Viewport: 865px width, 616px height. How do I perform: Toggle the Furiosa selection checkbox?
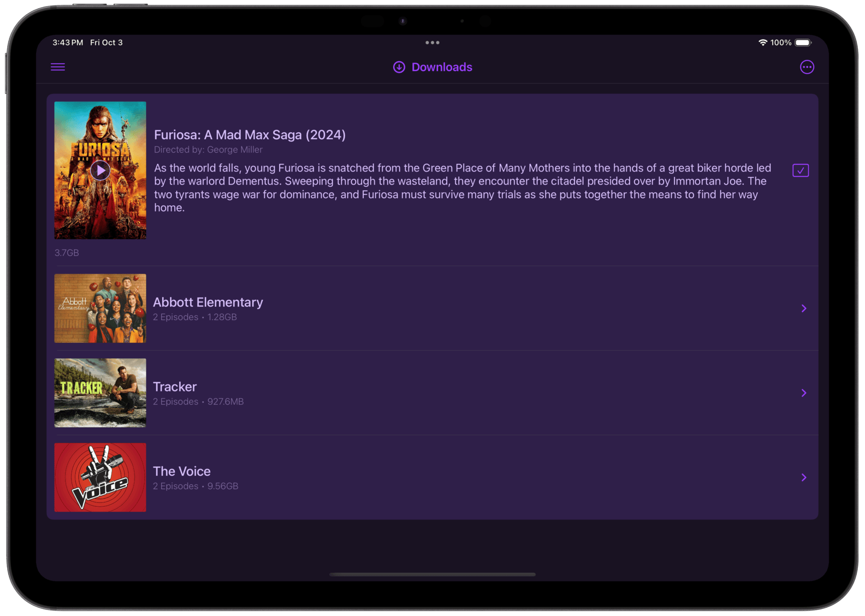800,170
